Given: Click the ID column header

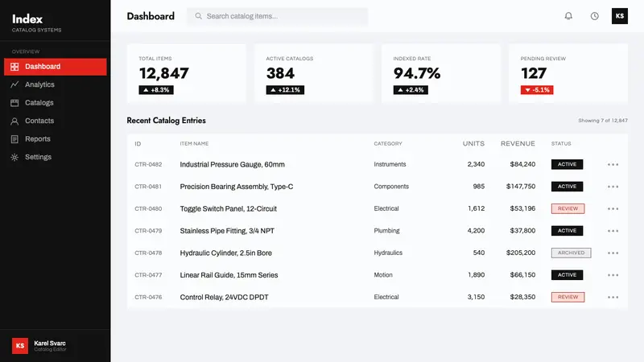Looking at the screenshot, I should (x=138, y=144).
